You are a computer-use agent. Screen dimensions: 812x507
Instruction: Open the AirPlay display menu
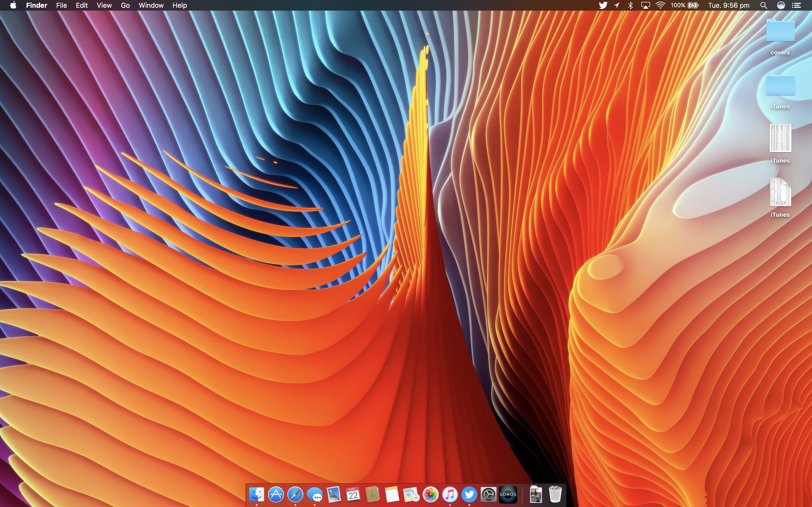point(645,5)
